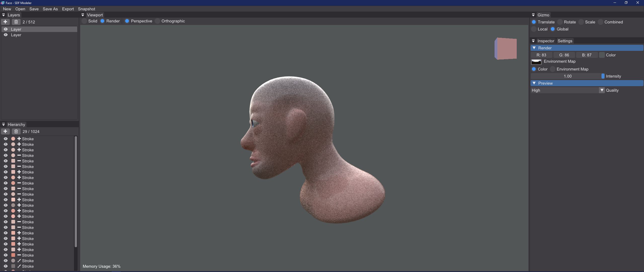This screenshot has height=272, width=644.
Task: Delete layer with Layers trash icon
Action: point(16,22)
